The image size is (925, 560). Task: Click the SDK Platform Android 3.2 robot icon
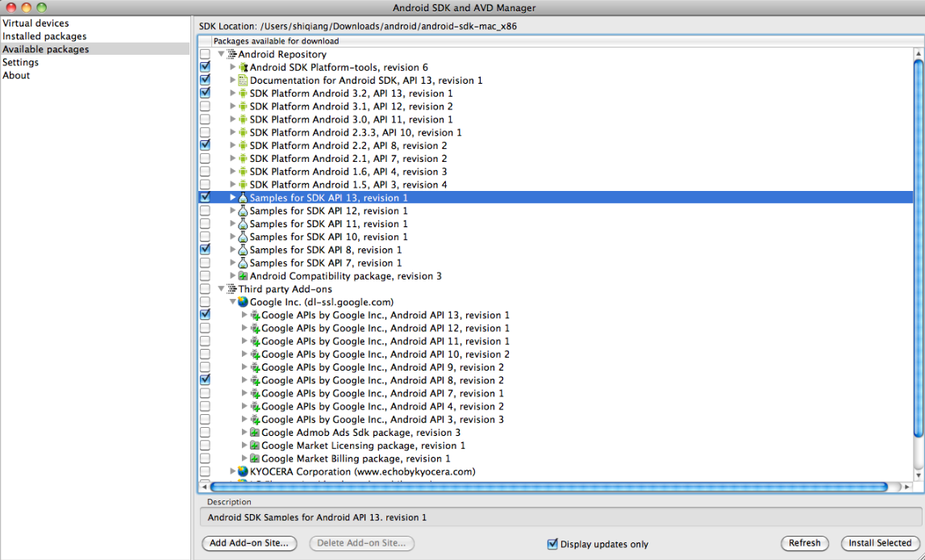[x=243, y=93]
